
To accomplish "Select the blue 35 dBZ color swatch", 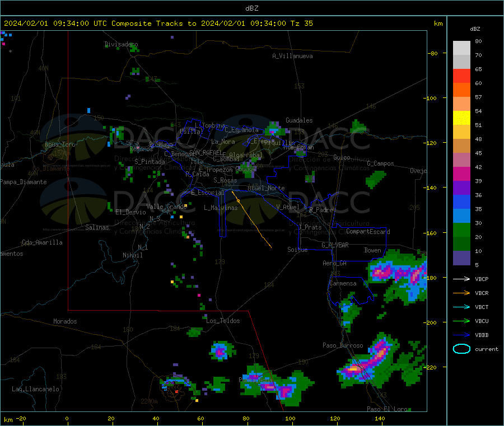I will [461, 202].
